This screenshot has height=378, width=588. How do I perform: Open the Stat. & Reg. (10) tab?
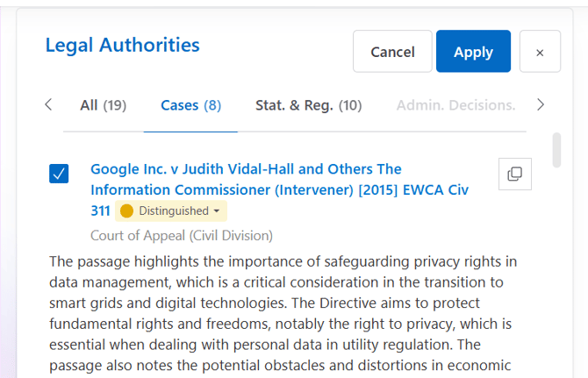pos(309,105)
